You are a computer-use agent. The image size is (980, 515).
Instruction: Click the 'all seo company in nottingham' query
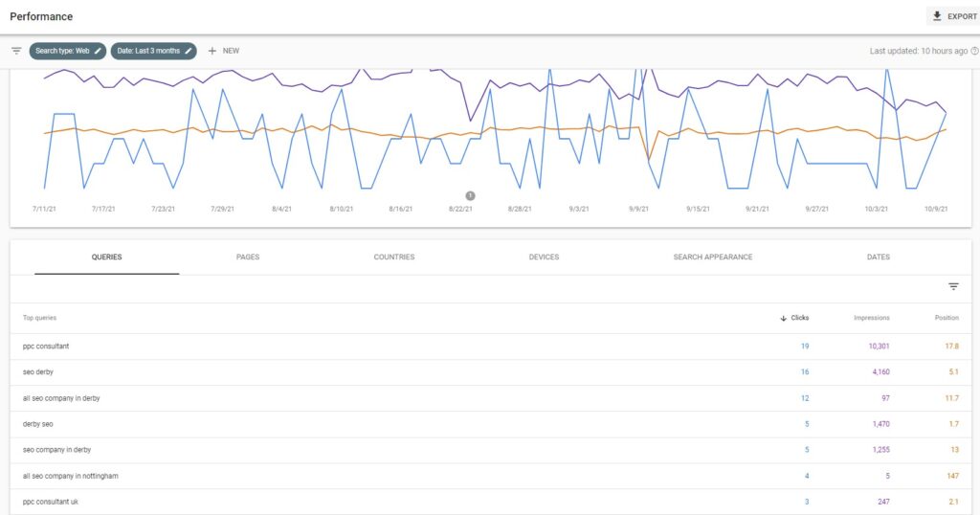(x=70, y=476)
